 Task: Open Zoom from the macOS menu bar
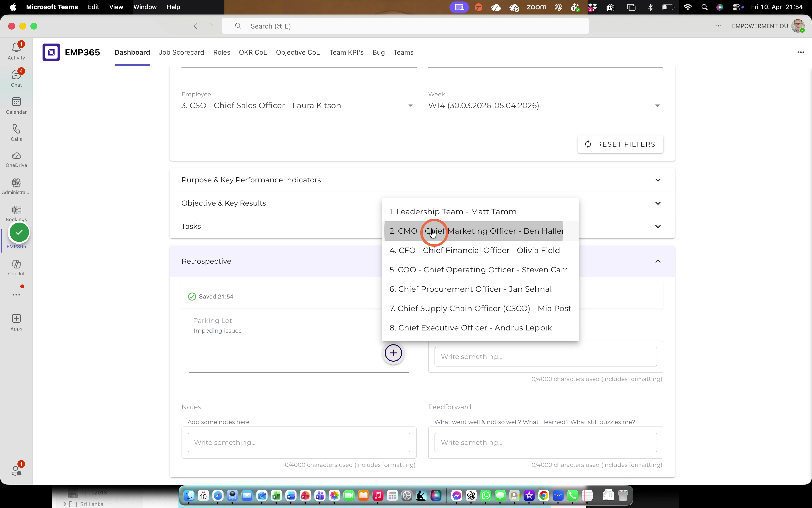[x=536, y=7]
